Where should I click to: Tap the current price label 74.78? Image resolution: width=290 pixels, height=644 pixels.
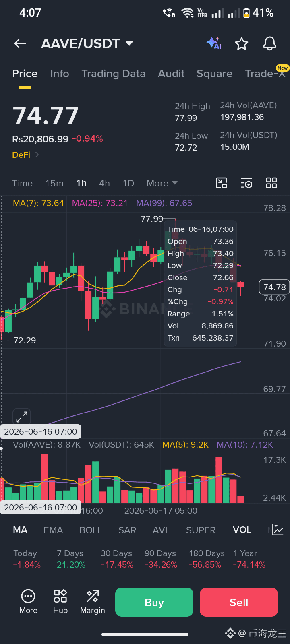click(x=274, y=287)
